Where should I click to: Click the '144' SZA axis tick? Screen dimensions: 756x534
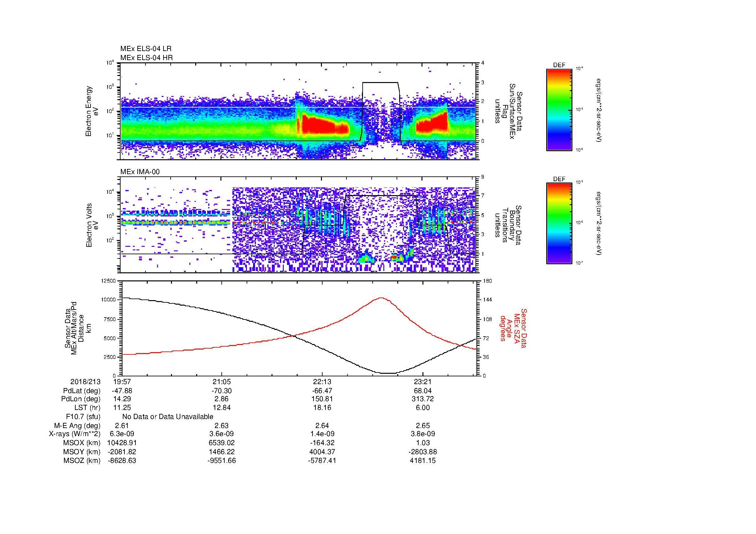click(487, 300)
